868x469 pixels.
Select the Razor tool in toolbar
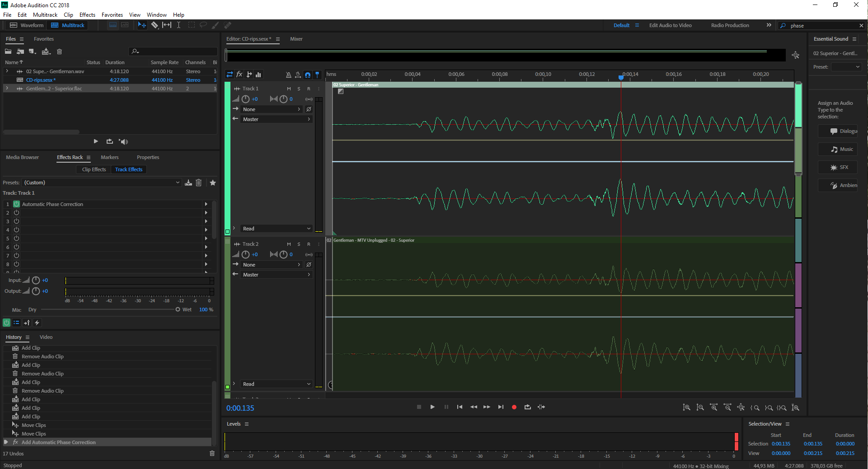point(155,25)
